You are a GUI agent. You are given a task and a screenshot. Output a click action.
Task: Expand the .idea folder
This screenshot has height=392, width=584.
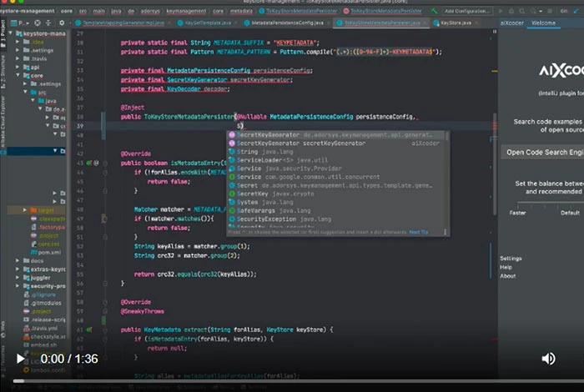click(18, 42)
